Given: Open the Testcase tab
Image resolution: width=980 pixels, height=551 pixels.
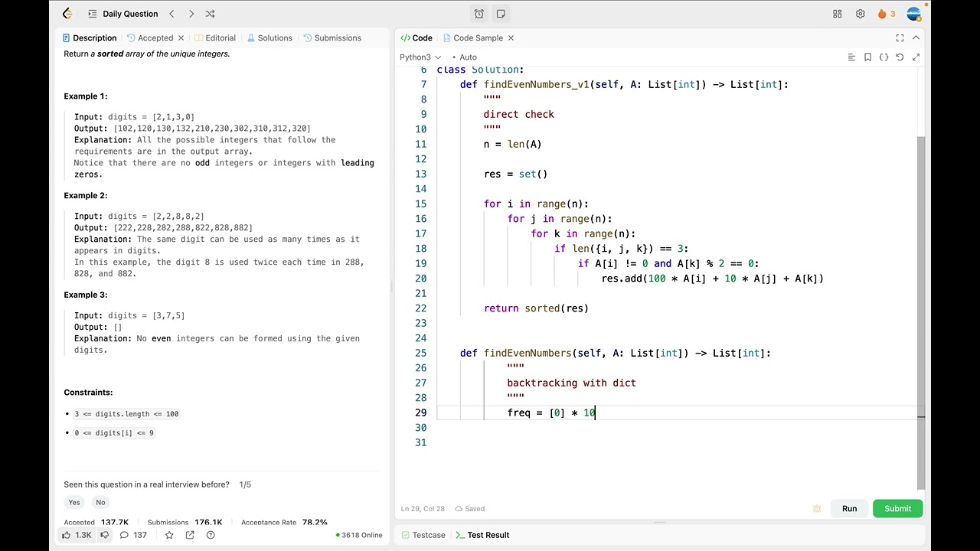Looking at the screenshot, I should coord(423,535).
